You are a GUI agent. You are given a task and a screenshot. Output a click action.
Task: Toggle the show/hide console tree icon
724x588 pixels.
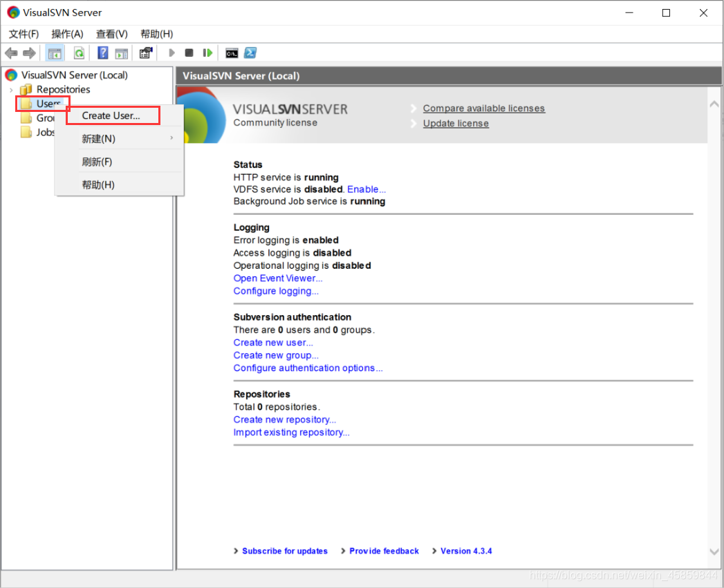(x=55, y=53)
